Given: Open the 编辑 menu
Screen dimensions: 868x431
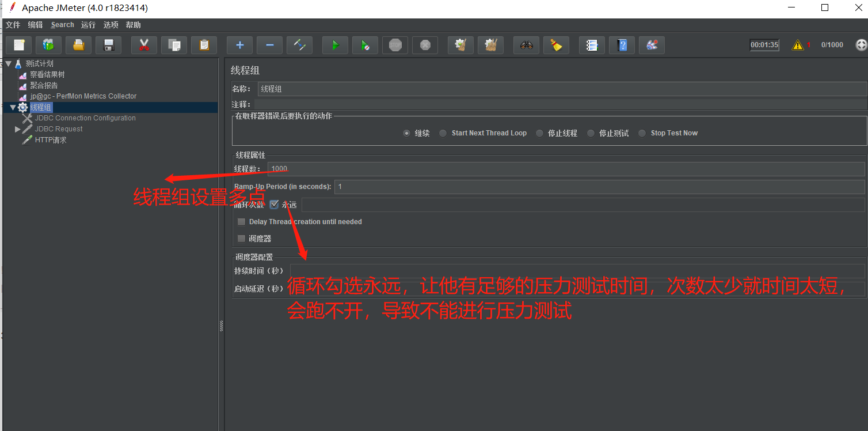Looking at the screenshot, I should pos(35,25).
